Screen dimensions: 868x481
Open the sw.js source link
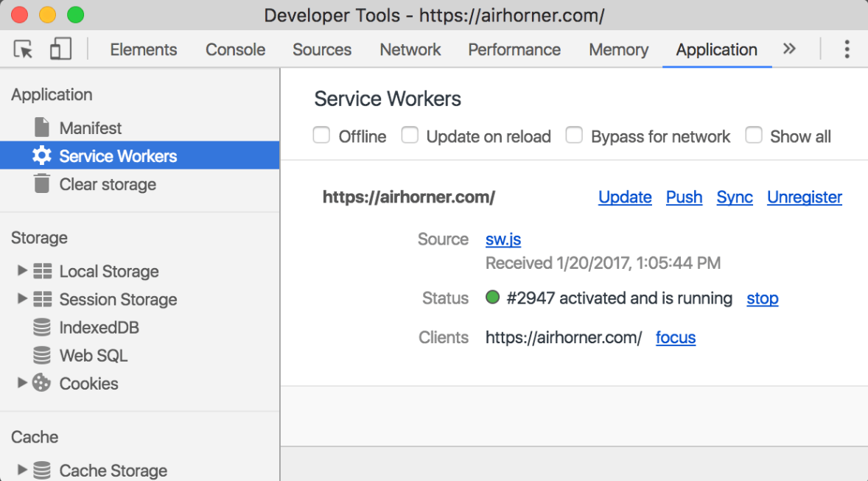[x=503, y=239]
